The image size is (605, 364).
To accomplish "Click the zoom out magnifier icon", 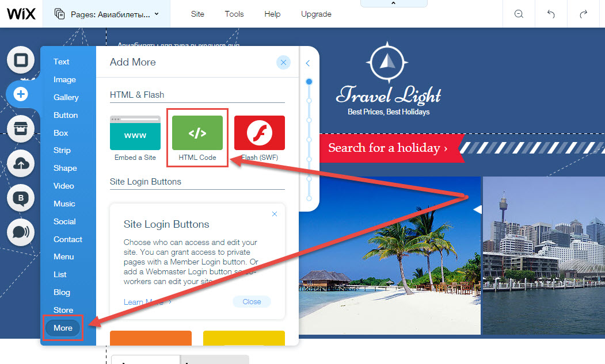I will (519, 14).
